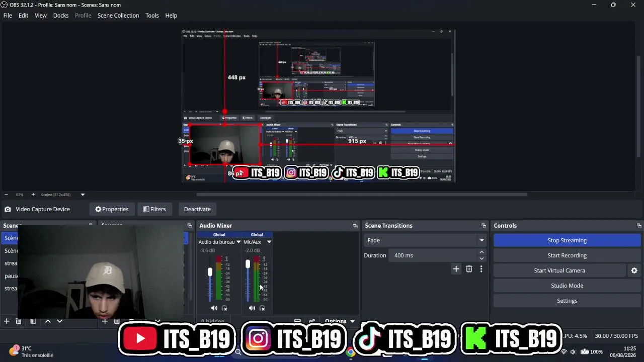The image size is (644, 362).
Task: Open the Fade transition dropdown
Action: click(425, 240)
